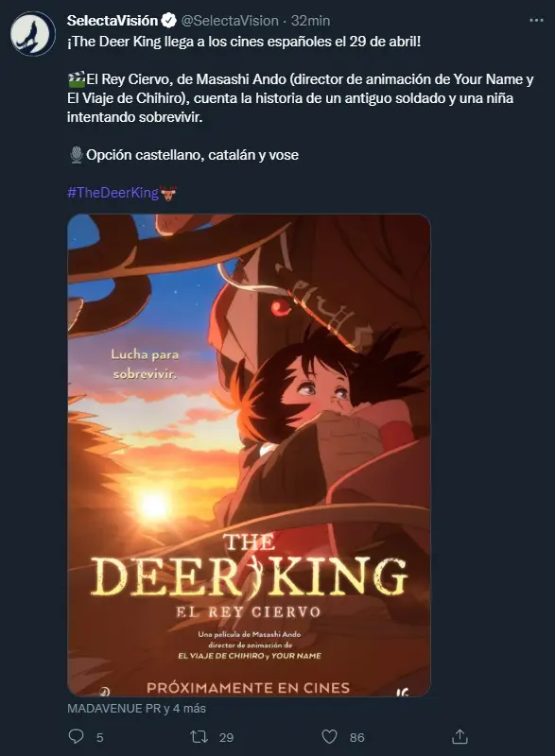Screen dimensions: 555x756
Task: Open the three-dot more options menu
Action: coord(536,20)
